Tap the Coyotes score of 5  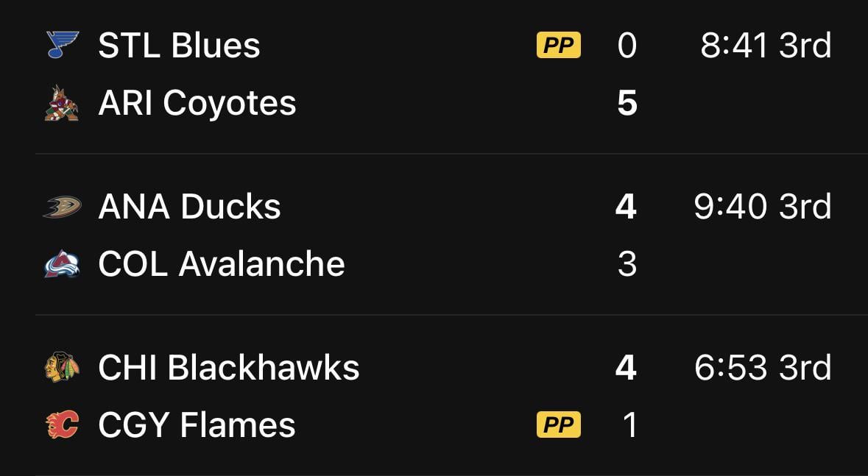[627, 103]
